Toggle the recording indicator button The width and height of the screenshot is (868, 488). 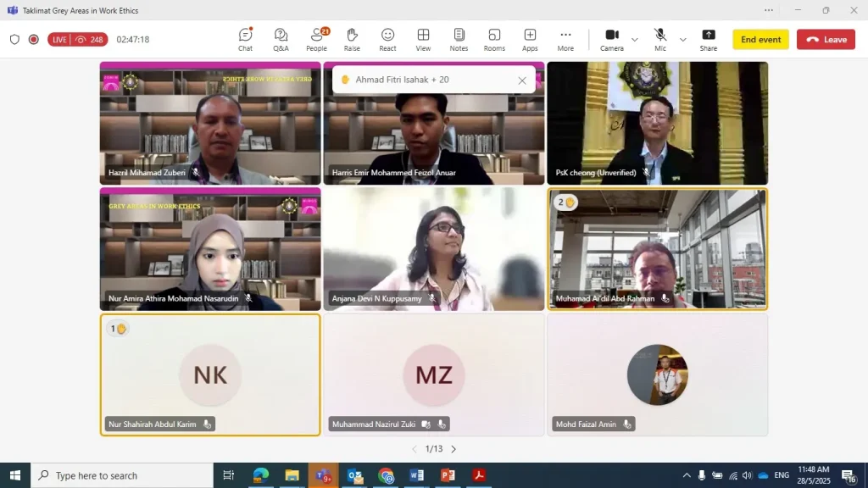pos(34,39)
